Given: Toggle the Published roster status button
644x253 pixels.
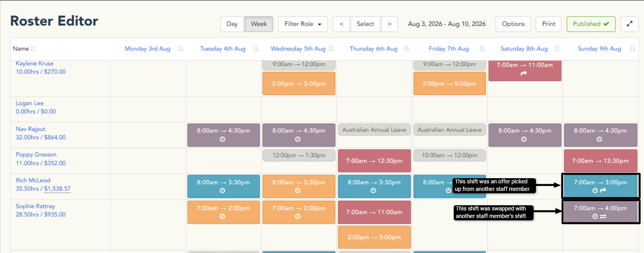Looking at the screenshot, I should 591,24.
